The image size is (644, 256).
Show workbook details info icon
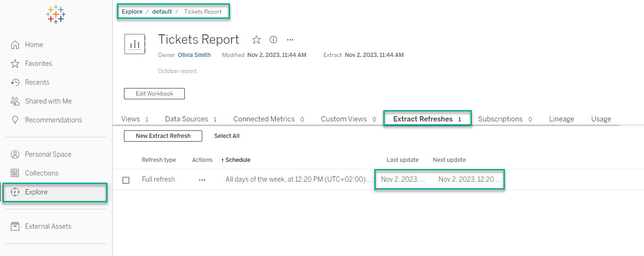[x=273, y=40]
